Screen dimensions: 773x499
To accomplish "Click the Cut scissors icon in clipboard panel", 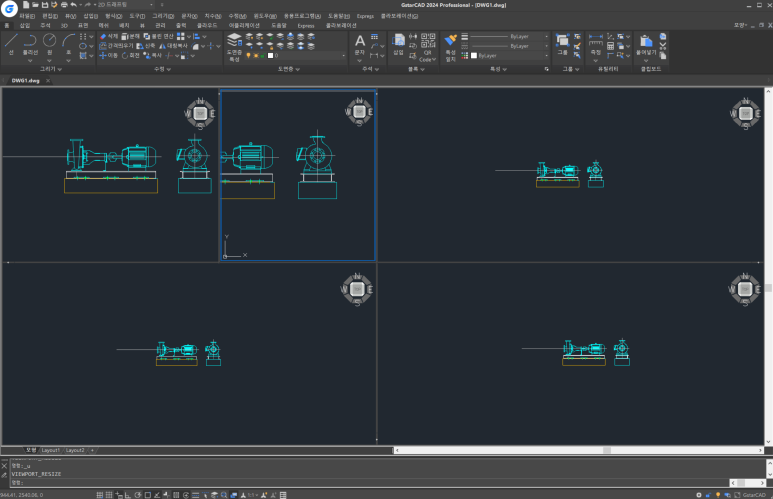I will click(x=663, y=46).
